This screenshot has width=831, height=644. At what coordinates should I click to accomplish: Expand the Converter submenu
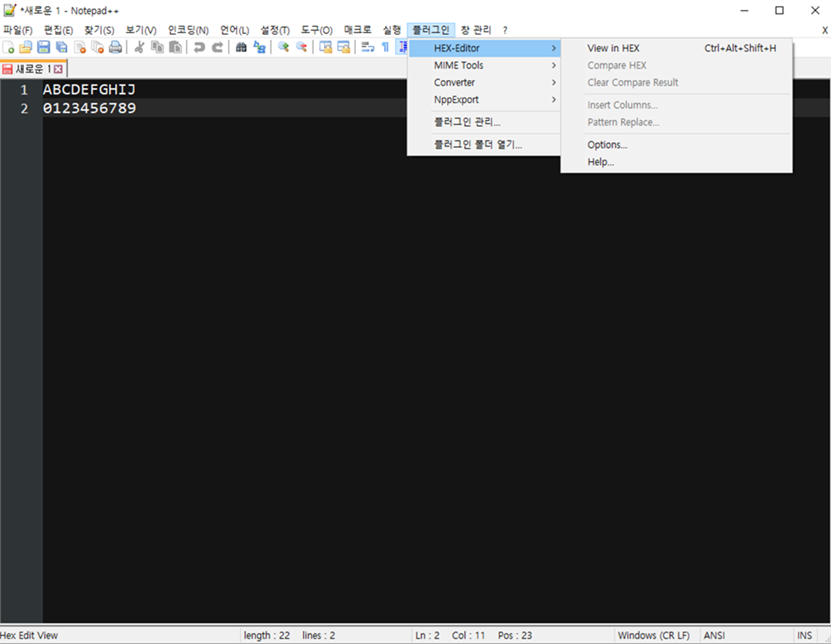pos(484,83)
